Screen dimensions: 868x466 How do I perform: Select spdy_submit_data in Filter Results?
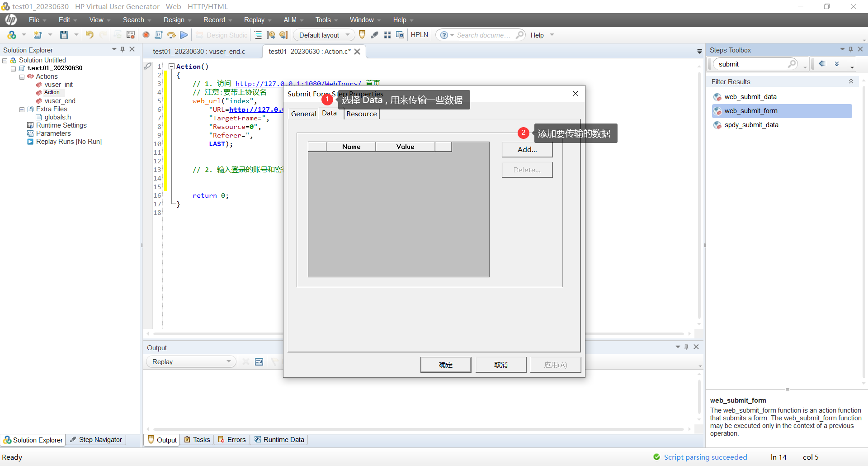(751, 125)
